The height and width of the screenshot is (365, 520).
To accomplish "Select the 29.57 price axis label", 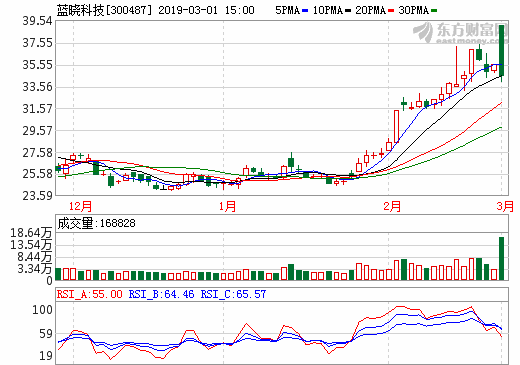I will tap(38, 131).
